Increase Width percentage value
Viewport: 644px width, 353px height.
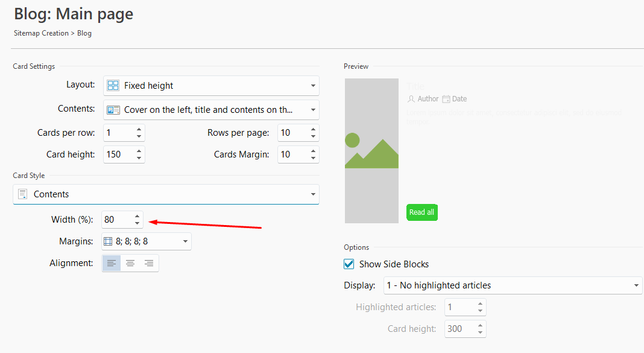(137, 216)
